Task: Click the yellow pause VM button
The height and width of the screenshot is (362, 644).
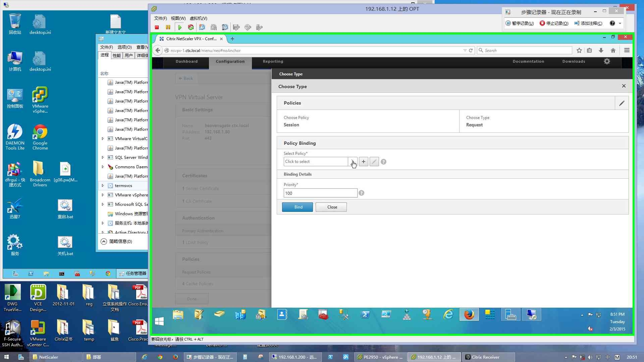Action: pos(168,27)
